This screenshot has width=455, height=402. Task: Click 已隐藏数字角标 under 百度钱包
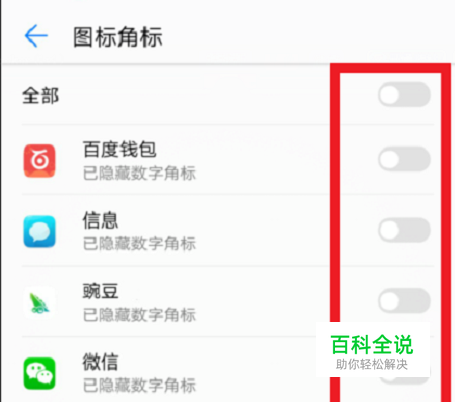139,173
